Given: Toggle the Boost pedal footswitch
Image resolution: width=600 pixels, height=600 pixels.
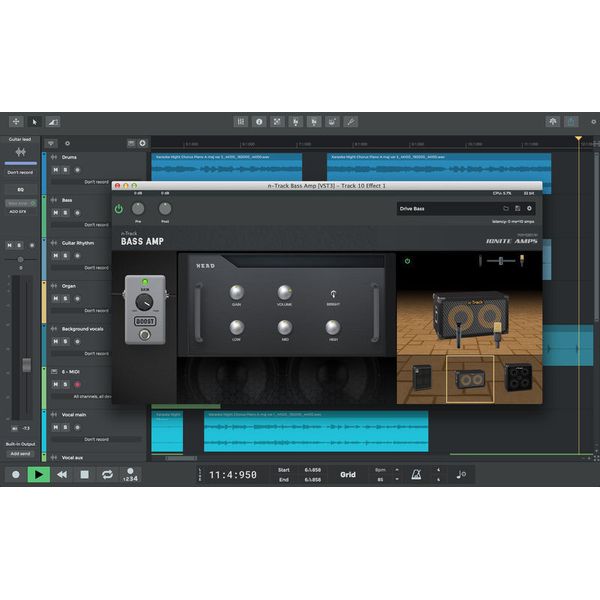Looking at the screenshot, I should 145,335.
